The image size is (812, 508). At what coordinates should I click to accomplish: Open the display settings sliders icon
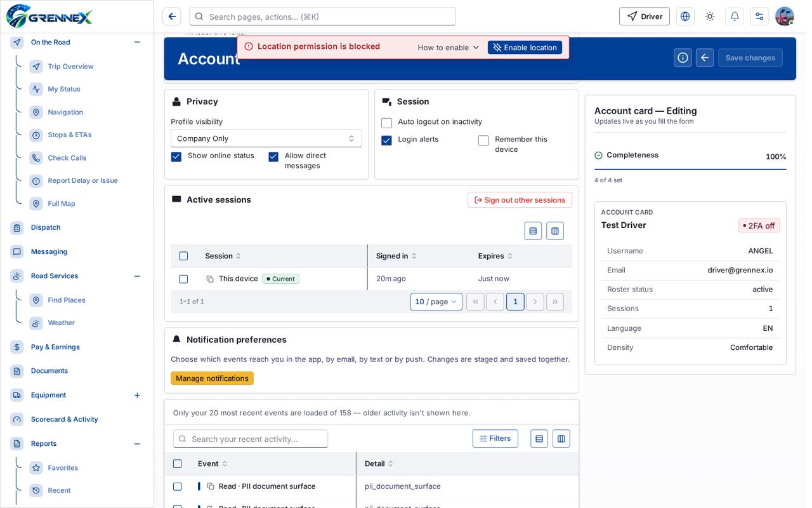(759, 17)
